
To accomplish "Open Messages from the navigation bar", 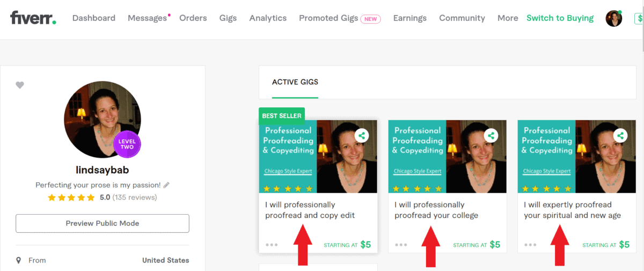I will click(147, 18).
